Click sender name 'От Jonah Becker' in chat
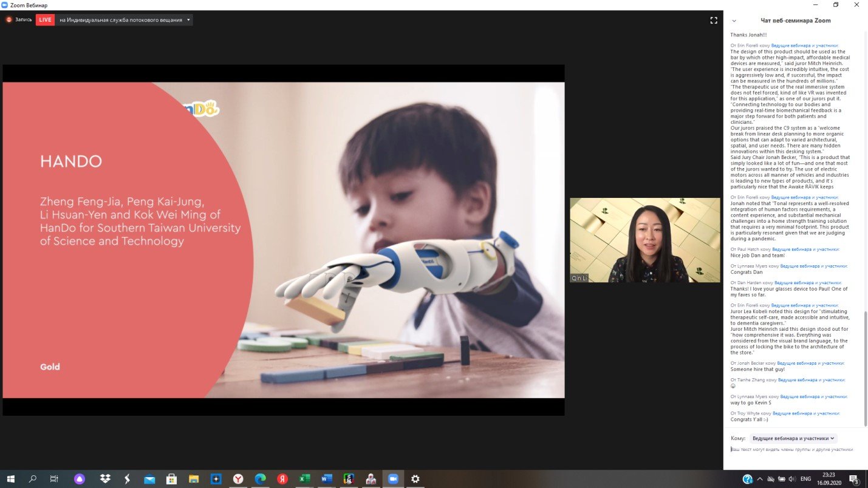Image resolution: width=868 pixels, height=488 pixels. (x=747, y=363)
